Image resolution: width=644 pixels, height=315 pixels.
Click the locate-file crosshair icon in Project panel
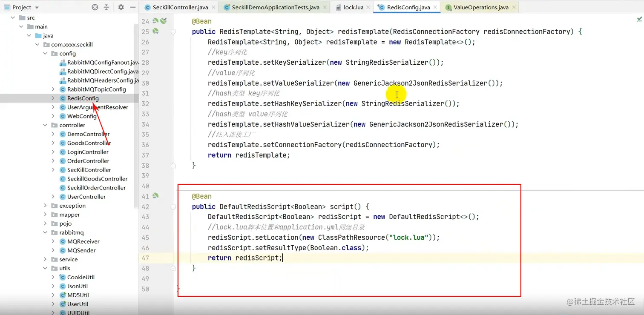tap(95, 7)
